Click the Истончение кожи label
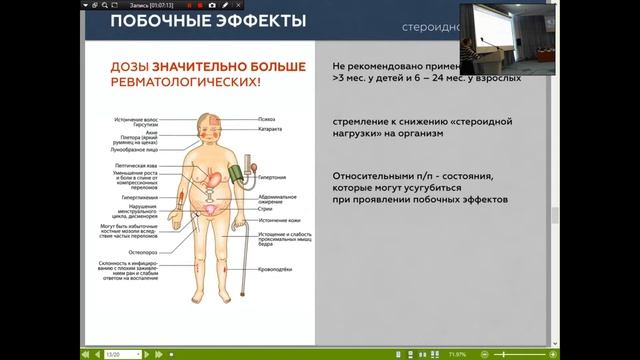 [x=280, y=220]
